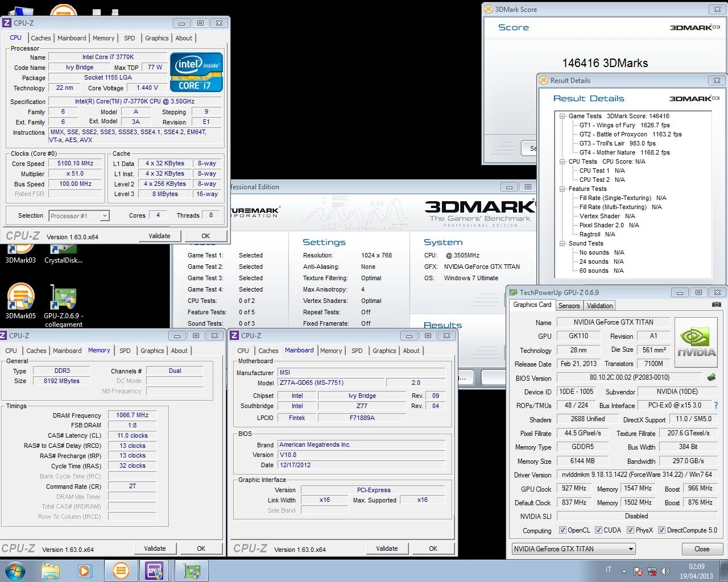Viewport: 728px width, 582px height.
Task: Show hidden tray icons arrow
Action: (624, 571)
